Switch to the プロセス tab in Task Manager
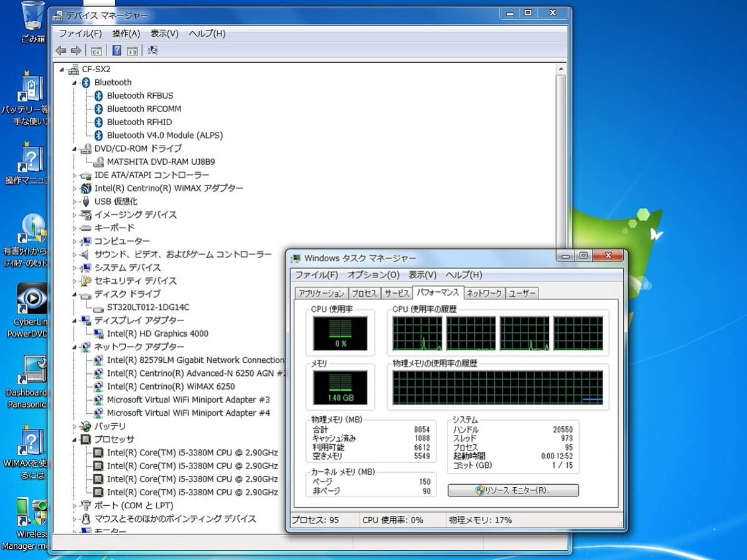The image size is (747, 560). [364, 293]
